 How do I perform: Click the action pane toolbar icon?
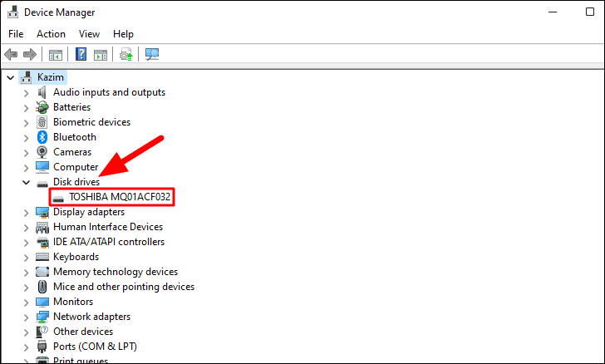(101, 55)
